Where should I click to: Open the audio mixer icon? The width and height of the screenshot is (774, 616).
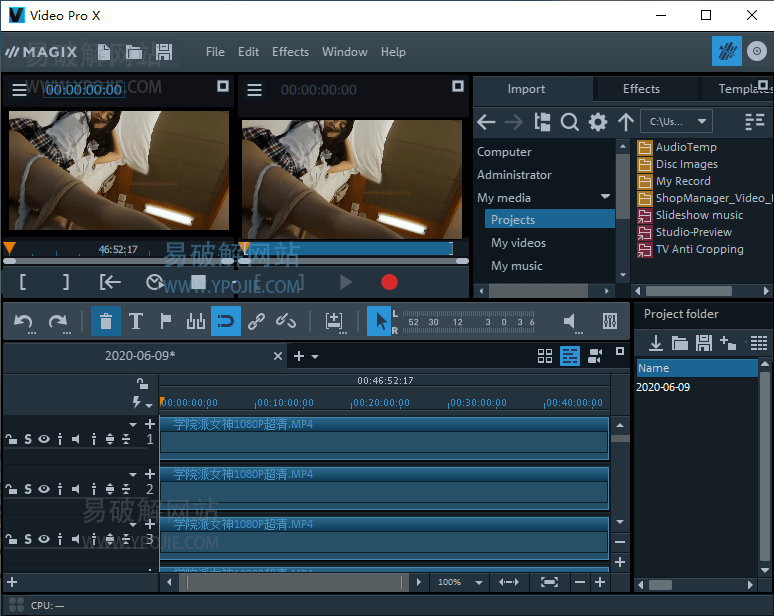[610, 321]
